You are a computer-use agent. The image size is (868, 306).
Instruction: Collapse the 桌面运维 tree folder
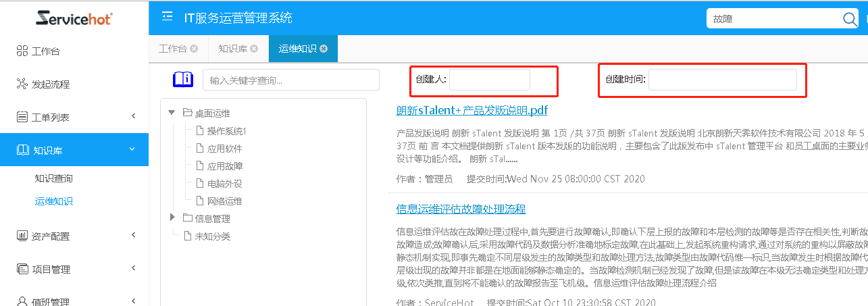[172, 113]
